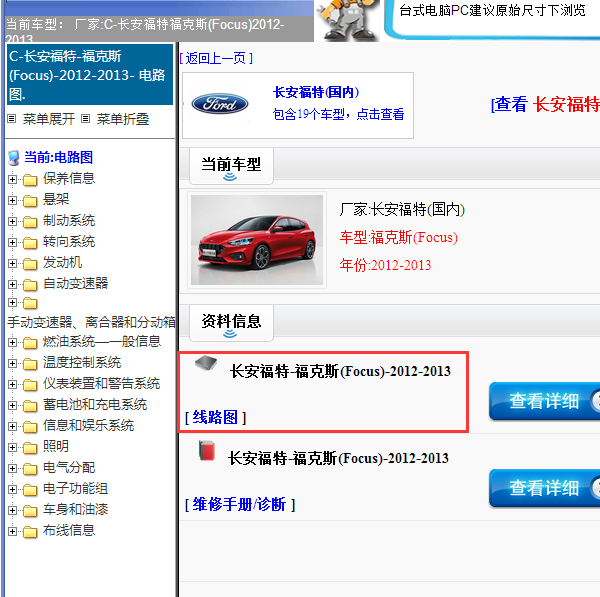This screenshot has width=600, height=597.
Task: Click the 车型:福克斯(Focus) text
Action: (x=398, y=237)
